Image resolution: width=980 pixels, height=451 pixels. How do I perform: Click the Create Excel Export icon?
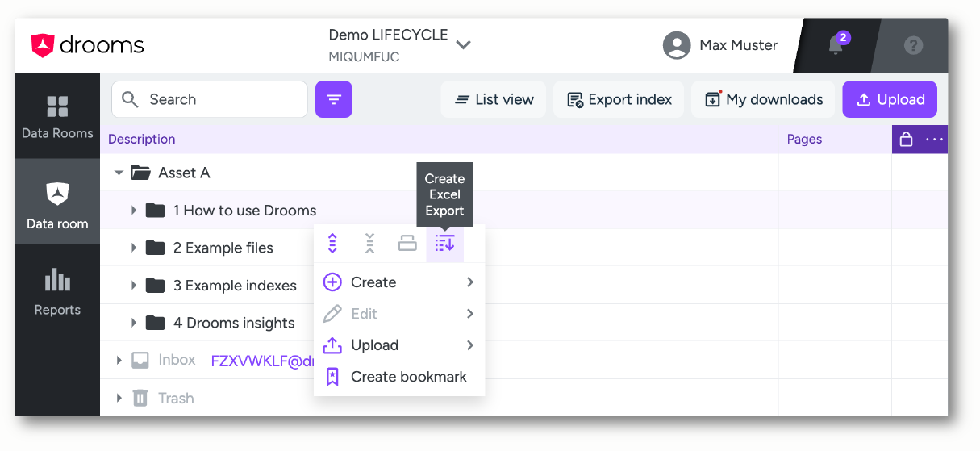click(x=444, y=243)
